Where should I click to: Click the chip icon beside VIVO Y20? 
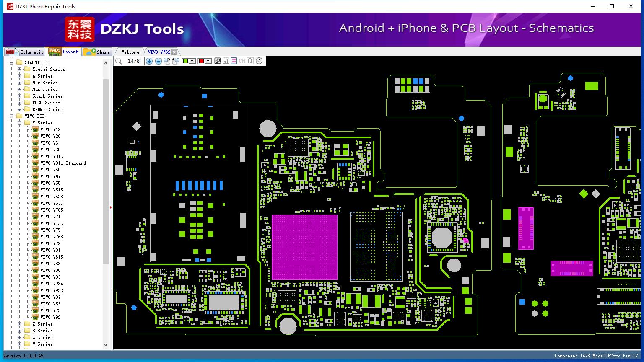[35, 136]
